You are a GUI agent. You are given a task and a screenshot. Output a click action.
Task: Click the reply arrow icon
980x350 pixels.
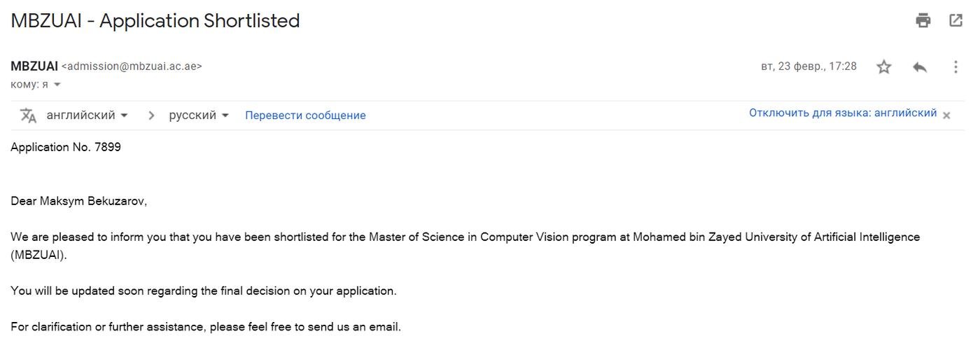click(x=920, y=67)
